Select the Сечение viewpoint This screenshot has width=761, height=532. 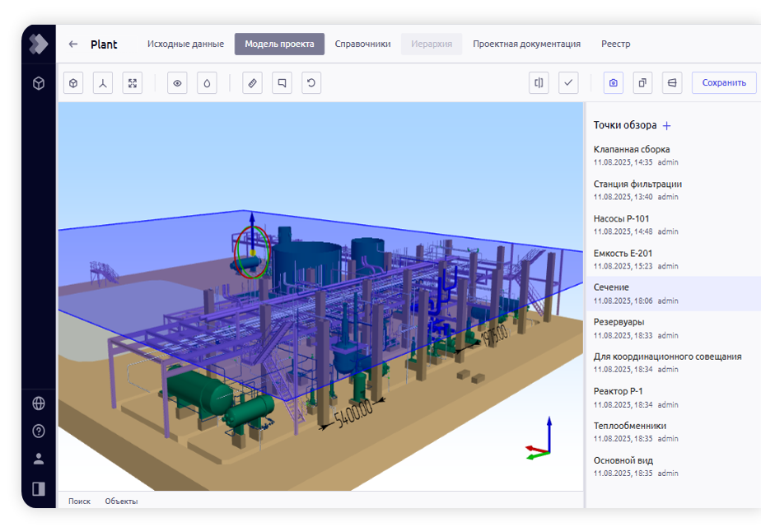[x=674, y=294]
